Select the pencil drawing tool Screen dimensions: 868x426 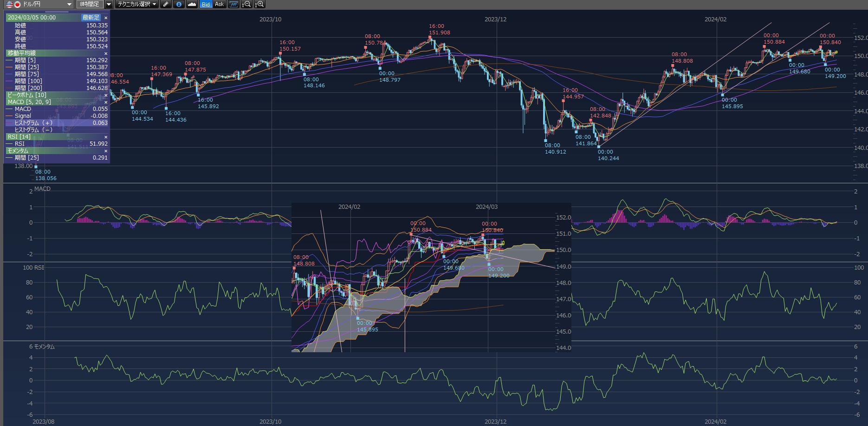pyautogui.click(x=166, y=4)
